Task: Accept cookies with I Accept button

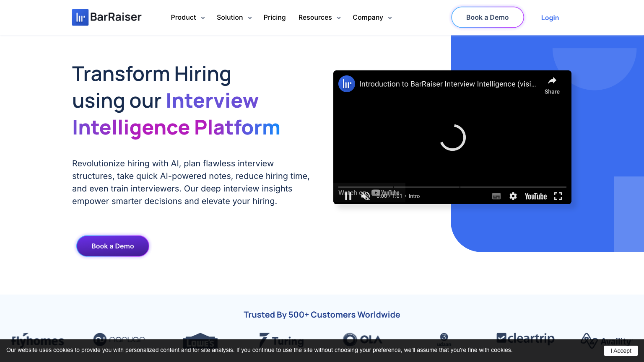Action: tap(621, 351)
